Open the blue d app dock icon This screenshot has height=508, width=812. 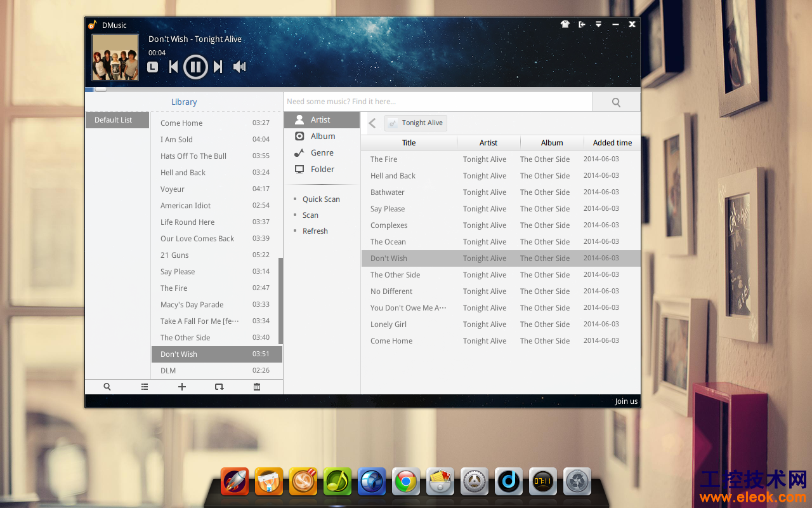click(509, 481)
